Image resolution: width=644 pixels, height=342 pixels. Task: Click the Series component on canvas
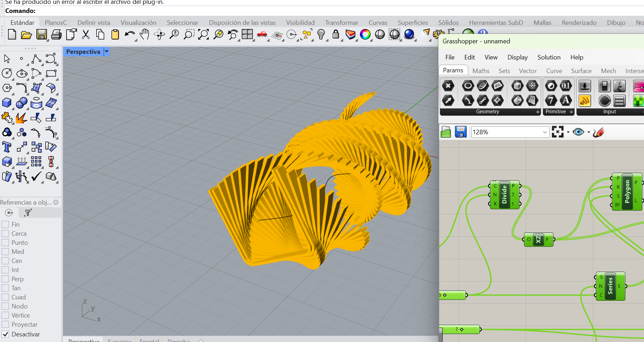click(x=610, y=286)
